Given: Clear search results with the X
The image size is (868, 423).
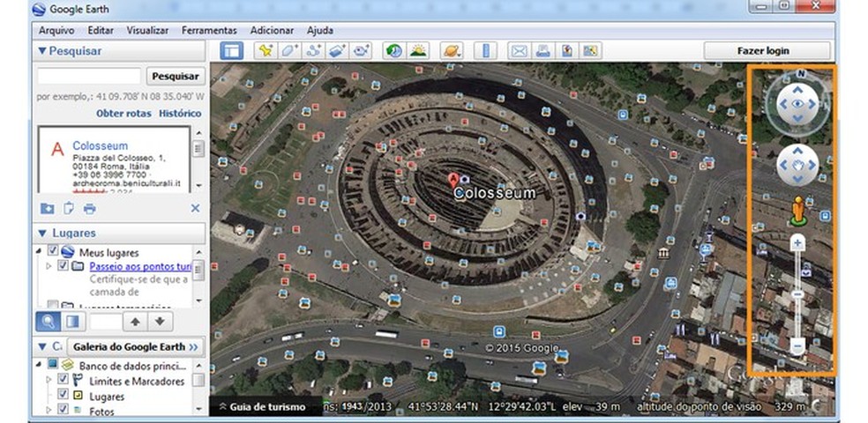Looking at the screenshot, I should [x=195, y=209].
